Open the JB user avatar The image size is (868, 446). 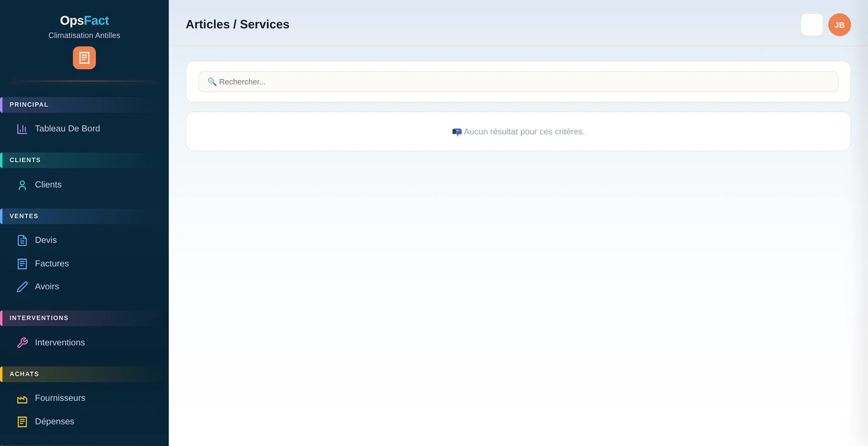coord(840,25)
